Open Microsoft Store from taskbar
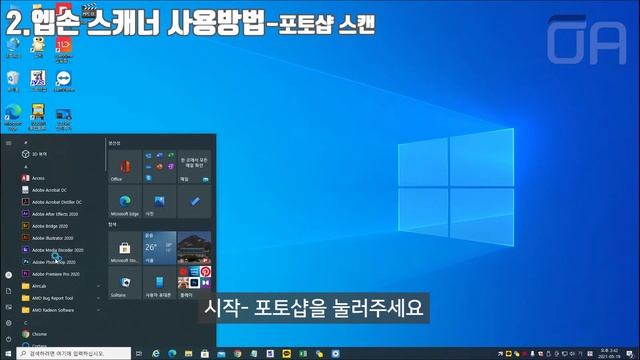 (204, 353)
